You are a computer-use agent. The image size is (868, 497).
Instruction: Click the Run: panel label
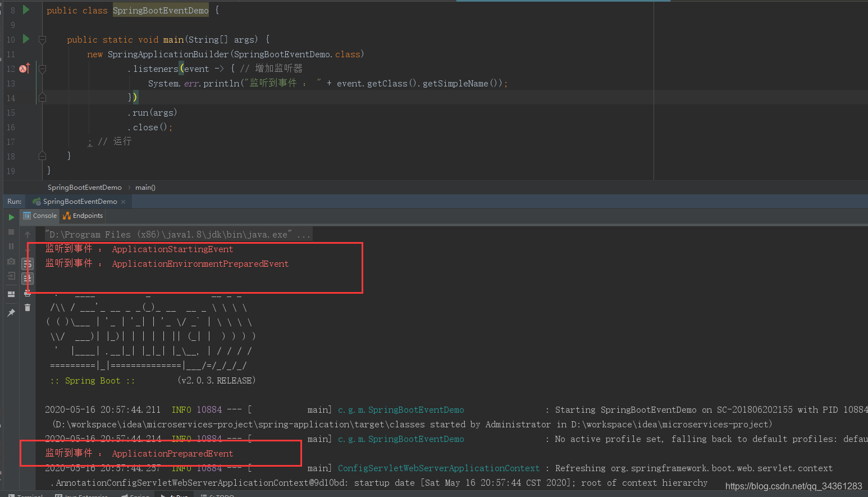point(15,202)
